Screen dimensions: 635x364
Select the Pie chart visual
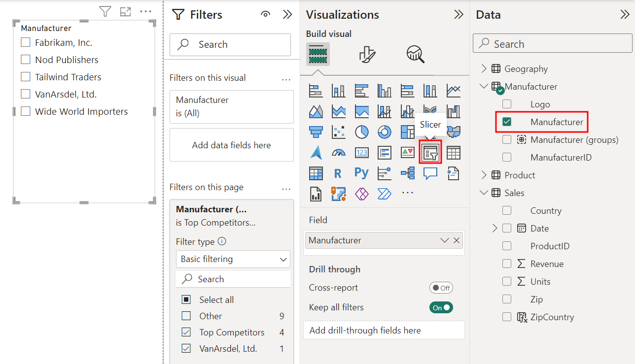point(361,132)
